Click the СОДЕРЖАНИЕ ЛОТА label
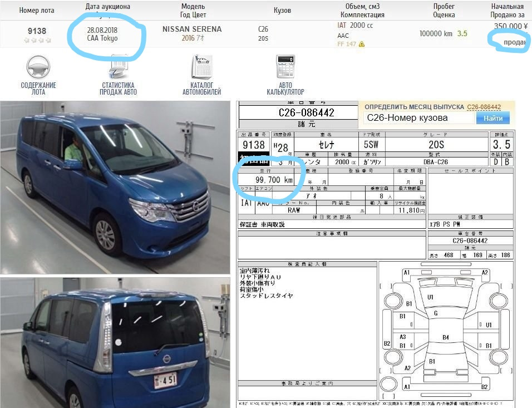Image resolution: width=532 pixels, height=408 pixels. 38,89
